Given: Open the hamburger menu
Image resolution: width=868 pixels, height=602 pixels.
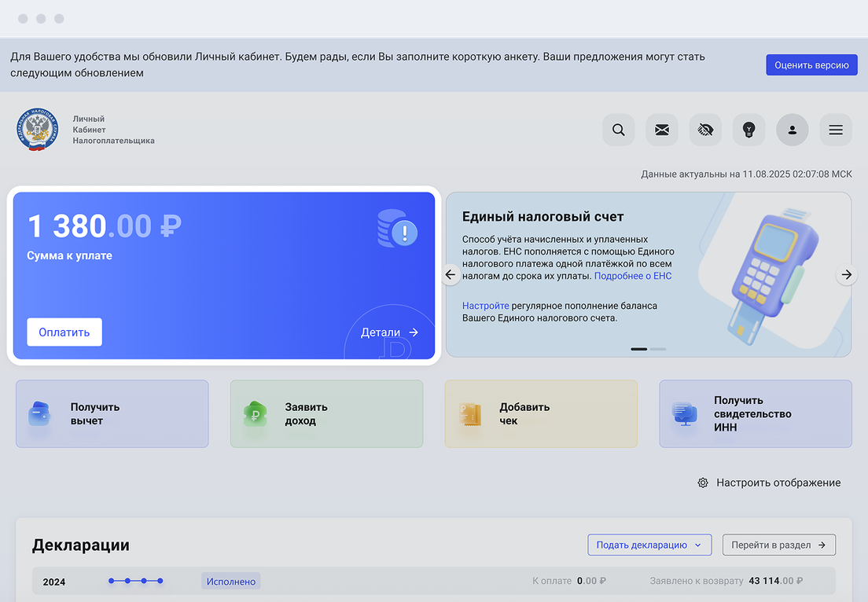Looking at the screenshot, I should (836, 130).
